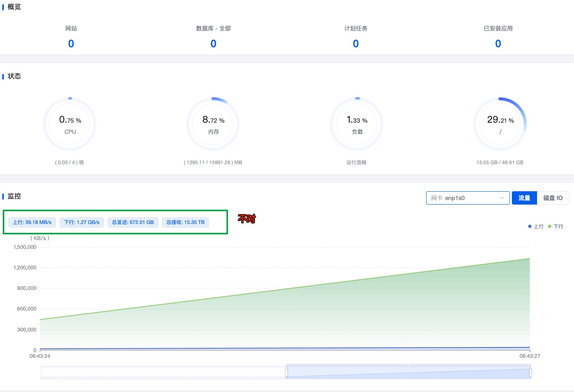Click the selected range of chart zoom slider
Screen dimensions: 574x392
pos(408,373)
